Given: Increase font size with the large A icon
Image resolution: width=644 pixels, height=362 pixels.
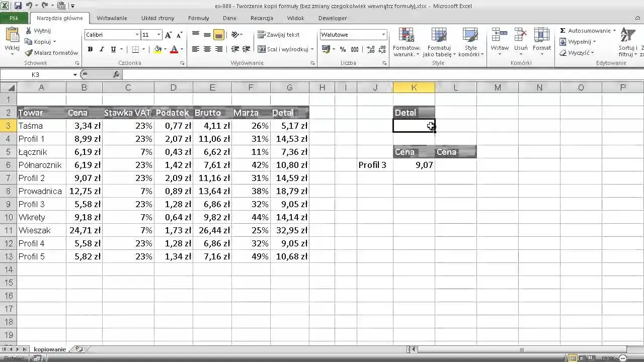Looking at the screenshot, I should [169, 35].
